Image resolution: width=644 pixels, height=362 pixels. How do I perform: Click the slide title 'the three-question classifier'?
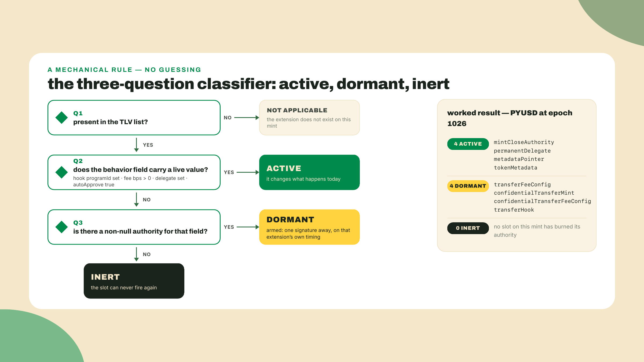click(x=248, y=84)
